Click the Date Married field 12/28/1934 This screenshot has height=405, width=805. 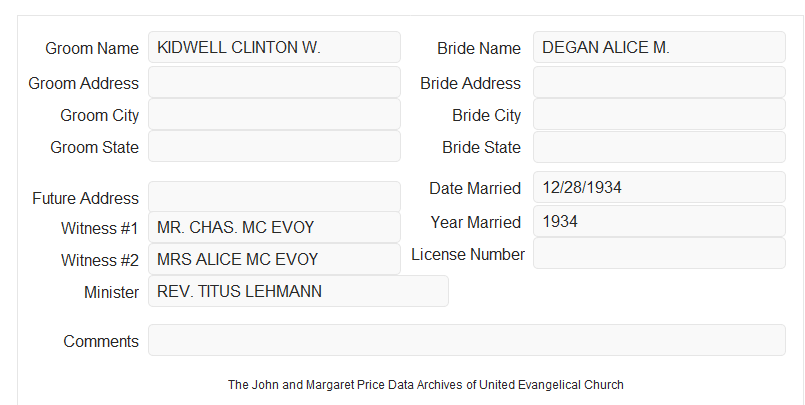(659, 187)
